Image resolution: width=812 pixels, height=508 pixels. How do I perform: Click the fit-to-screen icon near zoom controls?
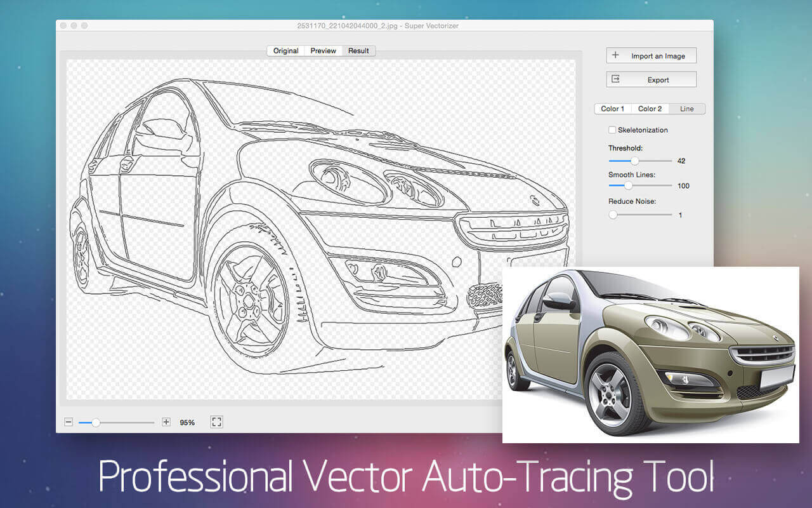(x=216, y=422)
